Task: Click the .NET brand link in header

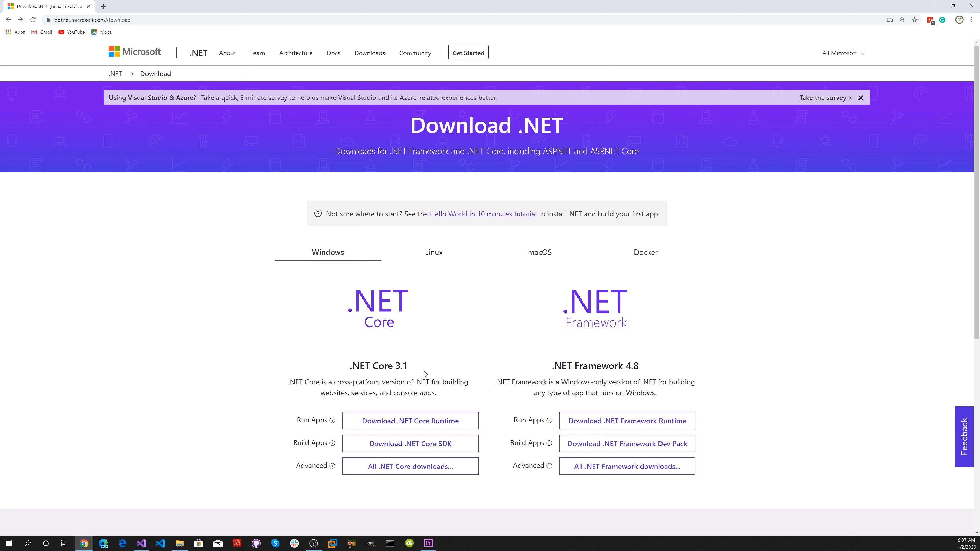Action: coord(199,53)
